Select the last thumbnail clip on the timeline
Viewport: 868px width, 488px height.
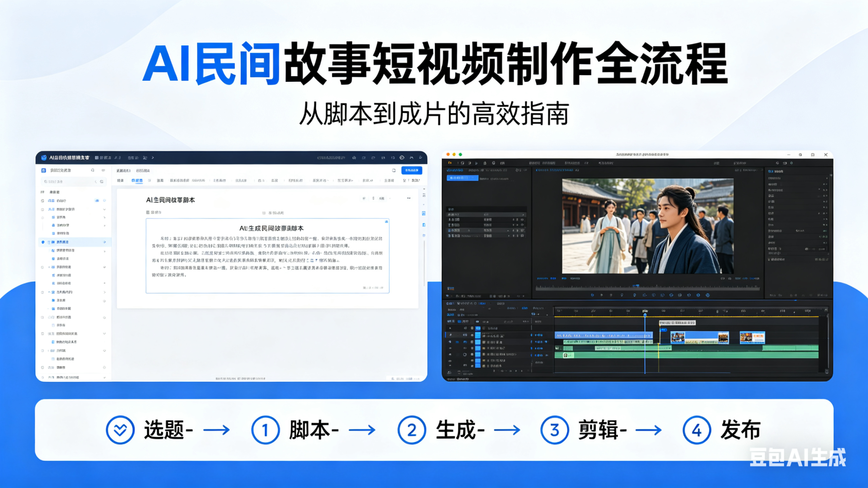pos(752,338)
